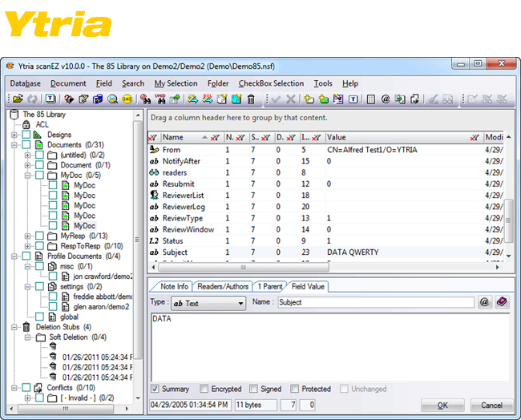521x420 pixels.
Task: Open the field Type dropdown showing Text
Action: (208, 303)
